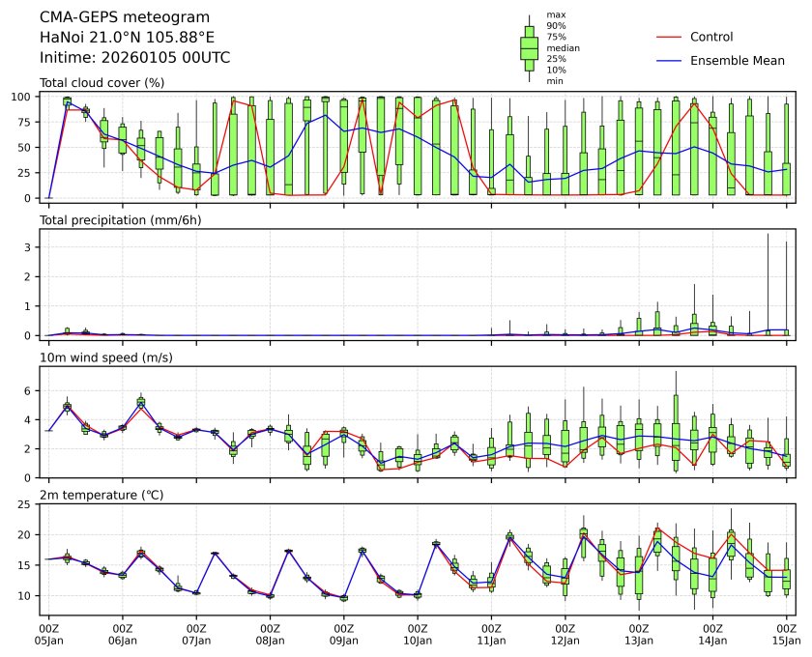Select the Control legend label
The height and width of the screenshot is (657, 812).
(711, 37)
